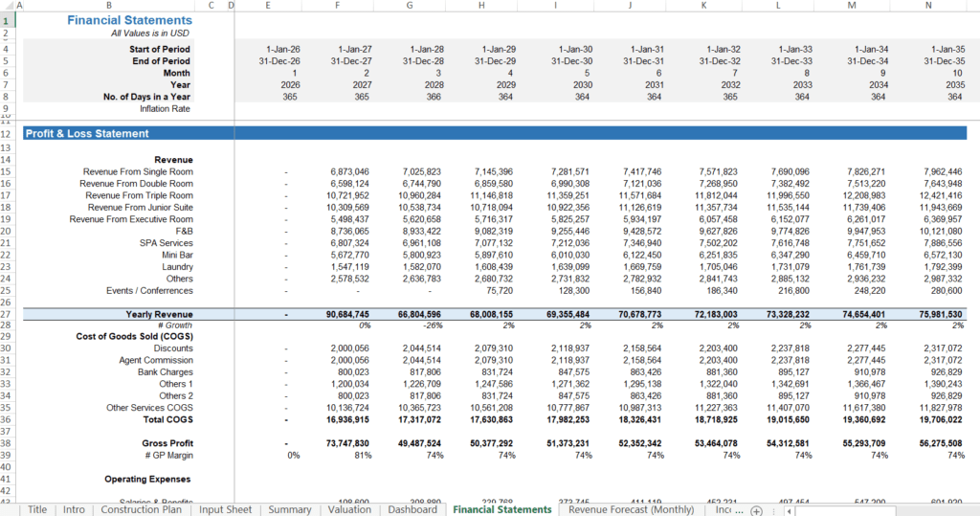Select the Laundry row label
The height and width of the screenshot is (516, 980).
coord(177,266)
